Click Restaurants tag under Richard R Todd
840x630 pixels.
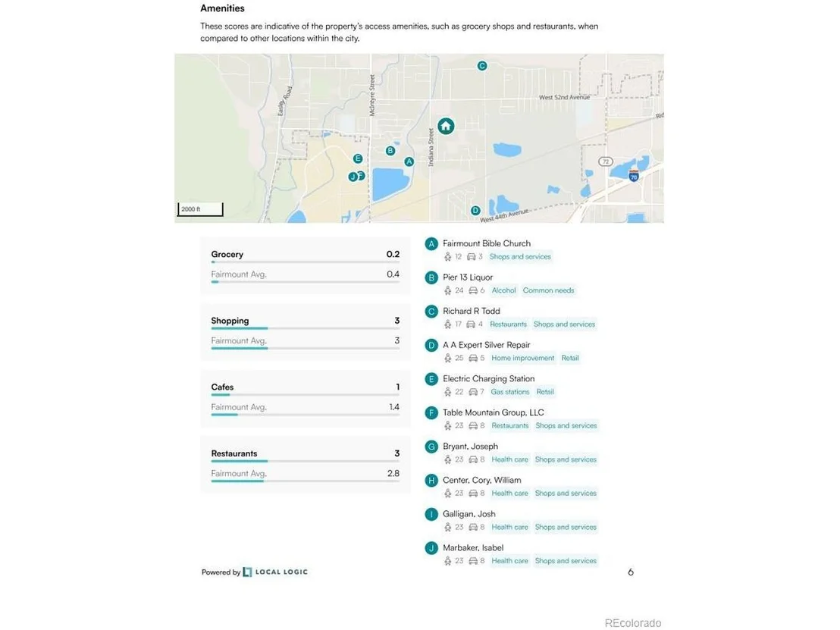click(x=509, y=324)
